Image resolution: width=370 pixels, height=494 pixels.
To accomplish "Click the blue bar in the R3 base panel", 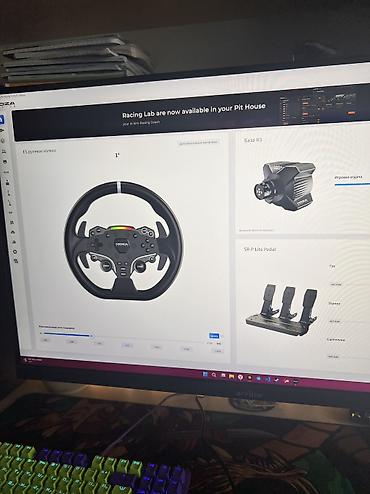I will [x=352, y=184].
